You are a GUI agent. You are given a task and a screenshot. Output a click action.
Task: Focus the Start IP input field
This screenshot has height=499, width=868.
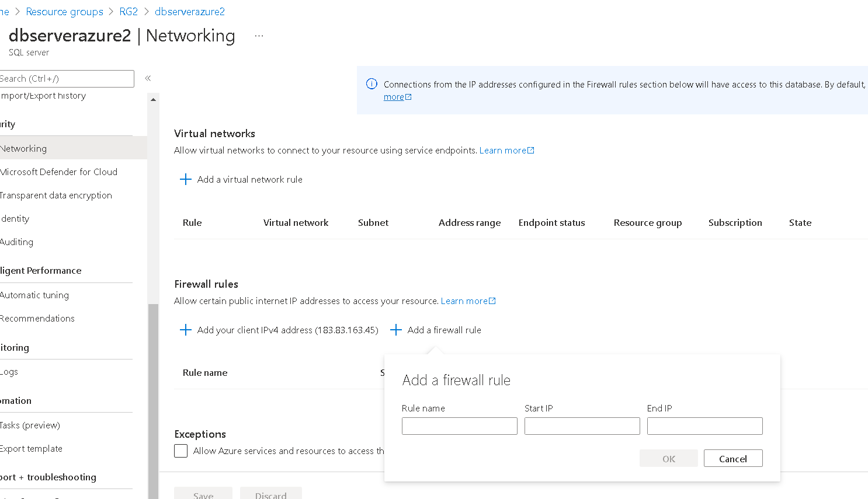582,426
